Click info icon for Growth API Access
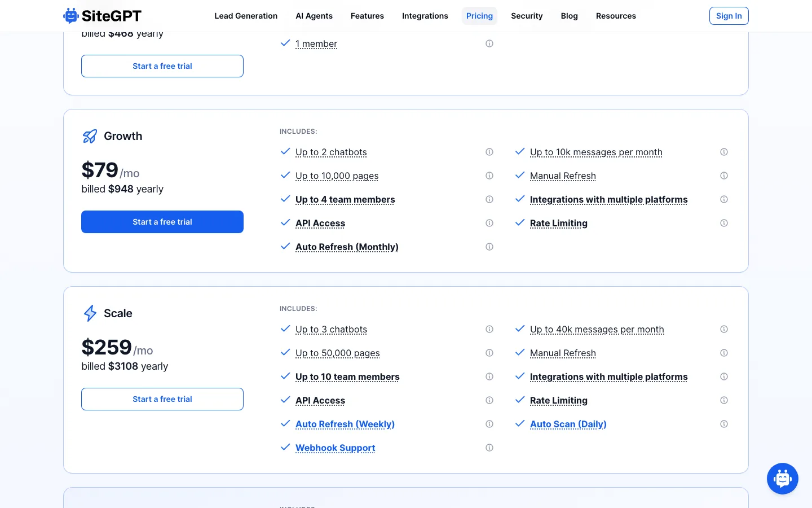This screenshot has height=508, width=812. (x=489, y=223)
